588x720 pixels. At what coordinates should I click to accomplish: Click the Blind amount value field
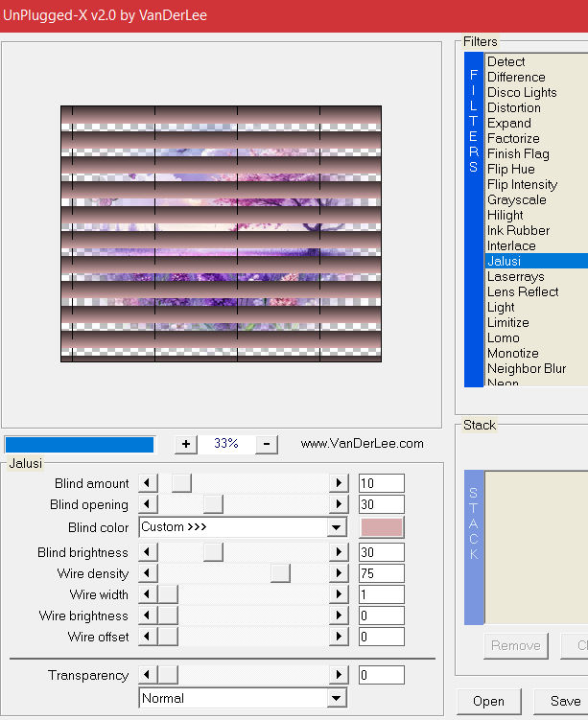[x=381, y=483]
